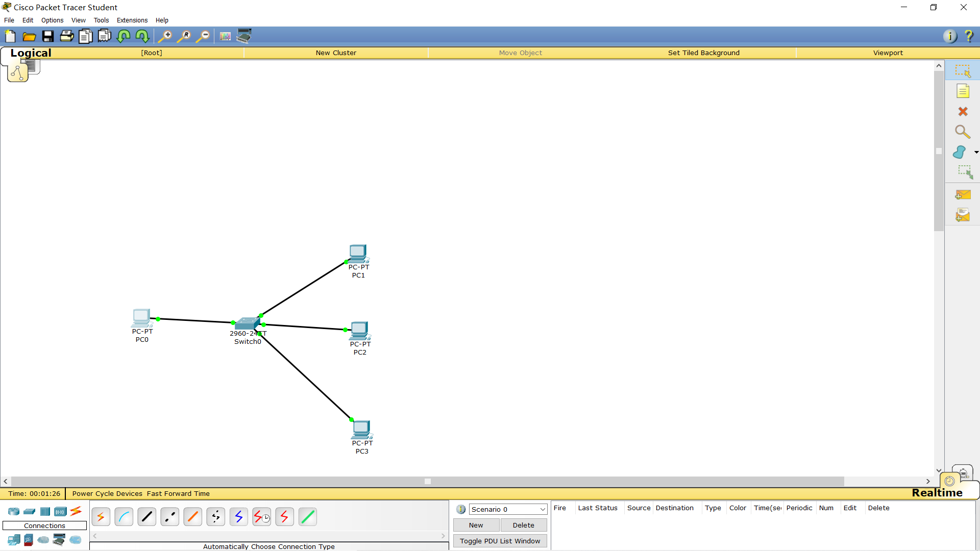Select the End Devices category icon
The image size is (980, 551).
tap(14, 540)
